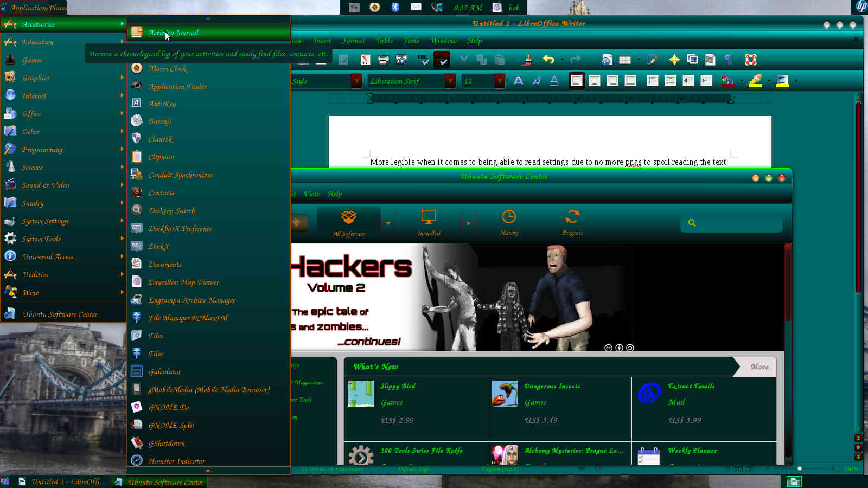Insert a hyperlink using the Writer toolbar icon
The image size is (868, 488).
[x=607, y=60]
